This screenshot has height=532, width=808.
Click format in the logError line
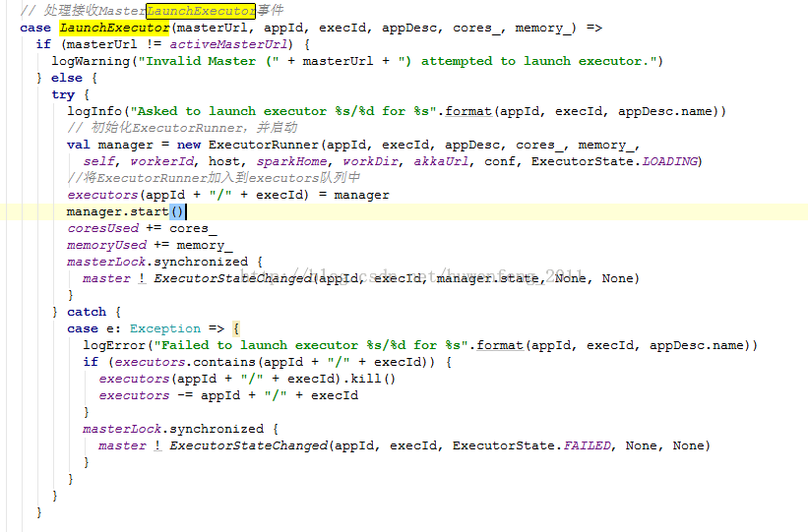click(x=500, y=345)
